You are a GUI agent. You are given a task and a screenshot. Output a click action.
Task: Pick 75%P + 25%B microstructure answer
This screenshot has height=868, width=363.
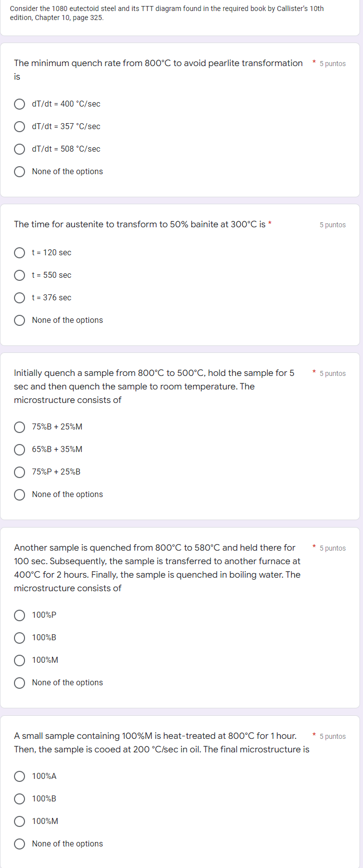19,472
